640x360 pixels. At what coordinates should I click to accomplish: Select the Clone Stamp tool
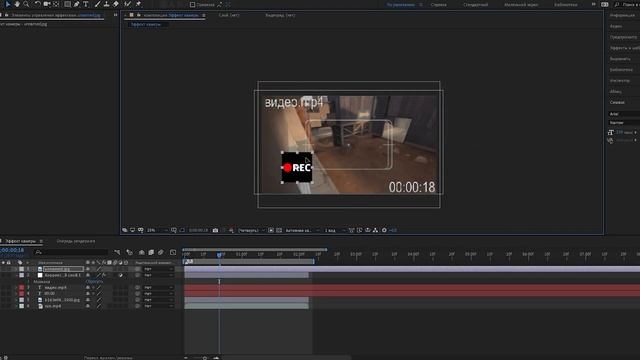click(x=107, y=4)
